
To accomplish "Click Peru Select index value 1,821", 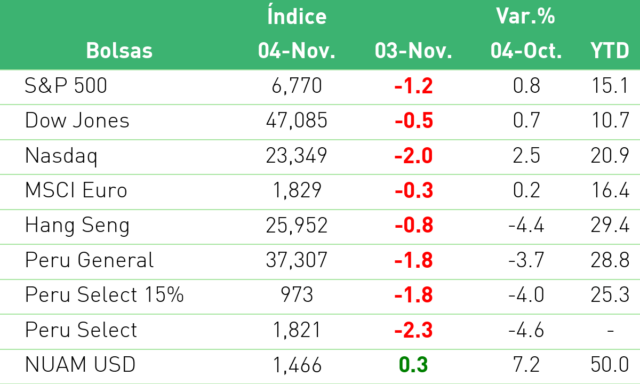I will (297, 330).
